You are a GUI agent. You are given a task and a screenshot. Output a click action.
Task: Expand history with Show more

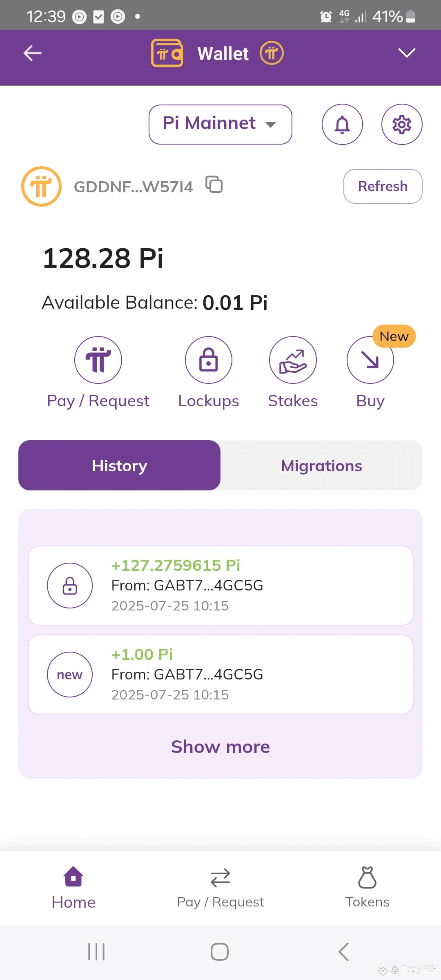click(x=220, y=747)
